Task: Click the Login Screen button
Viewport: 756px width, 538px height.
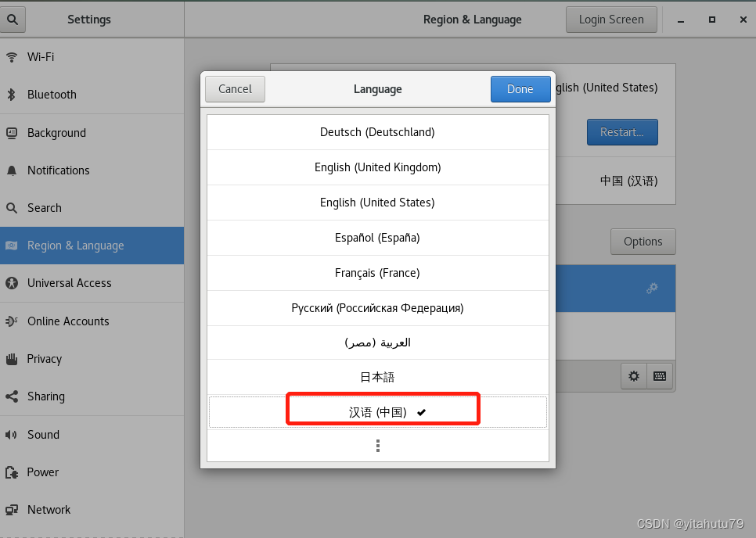Action: pos(611,20)
